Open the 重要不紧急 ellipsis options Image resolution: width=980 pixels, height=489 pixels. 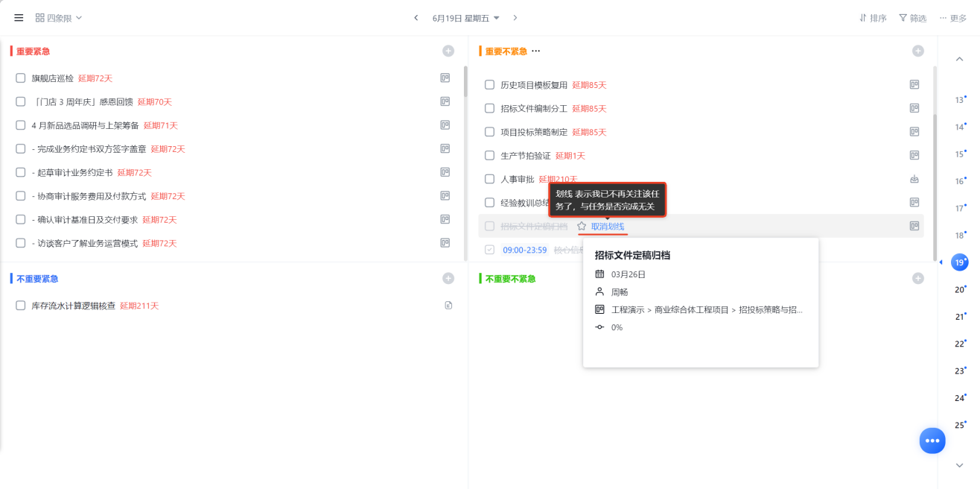[x=535, y=51]
